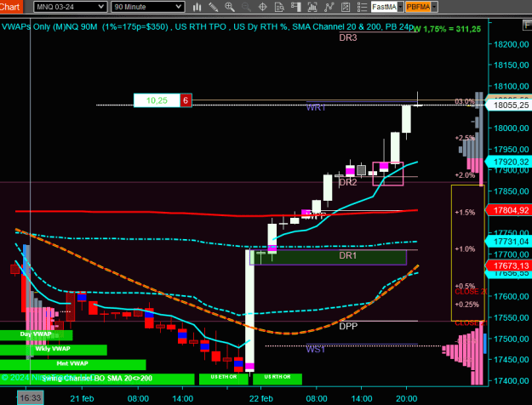Click the 20:00 time axis label
The width and height of the screenshot is (532, 405).
click(407, 398)
